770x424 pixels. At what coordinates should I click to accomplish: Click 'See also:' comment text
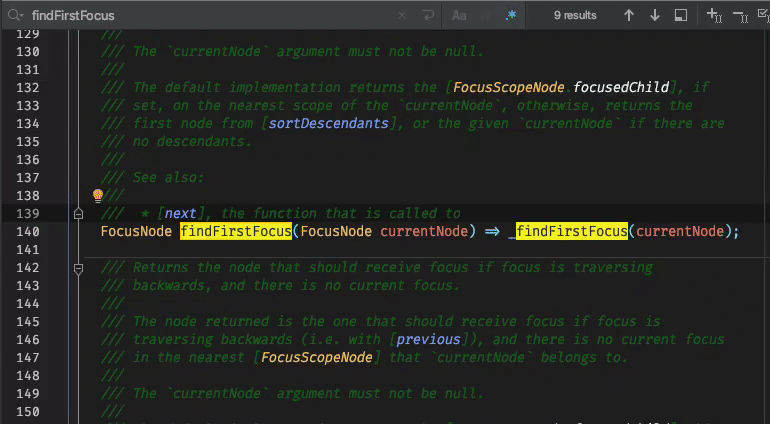[x=168, y=177]
